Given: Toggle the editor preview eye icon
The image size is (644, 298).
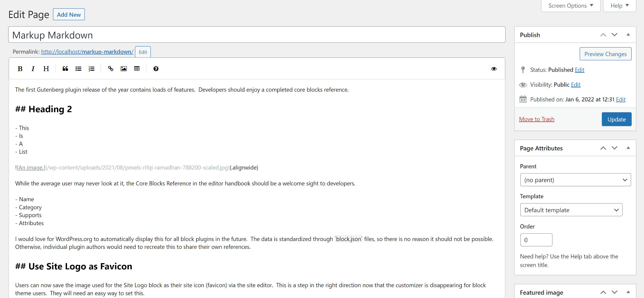Looking at the screenshot, I should click(494, 69).
